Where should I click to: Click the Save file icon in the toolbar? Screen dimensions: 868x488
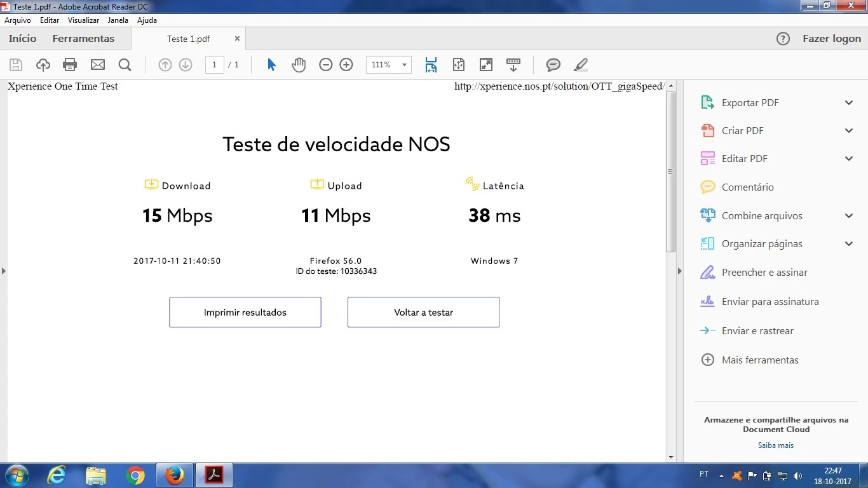click(16, 65)
